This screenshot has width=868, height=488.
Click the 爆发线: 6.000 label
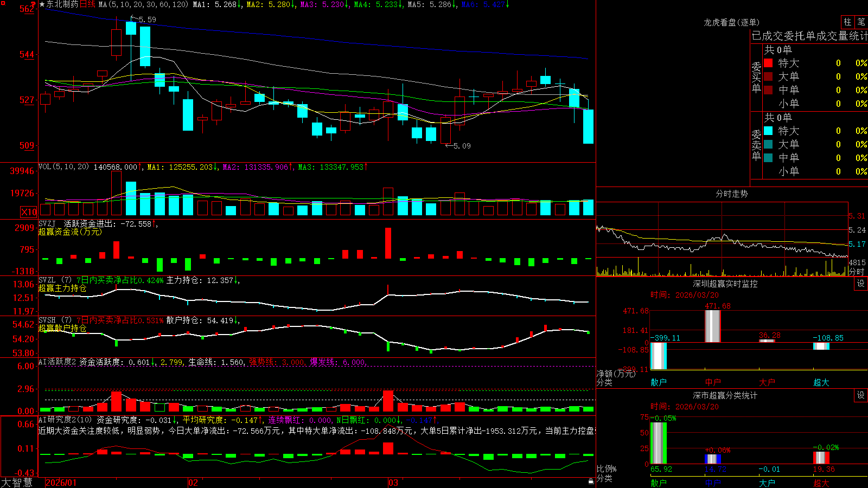click(x=337, y=362)
